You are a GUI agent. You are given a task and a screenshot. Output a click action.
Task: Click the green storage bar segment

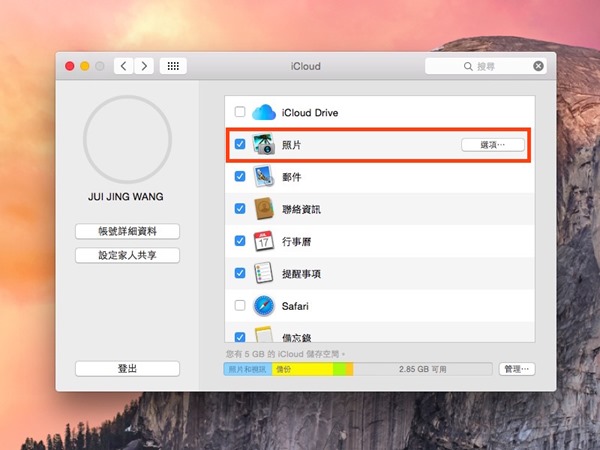(x=339, y=369)
